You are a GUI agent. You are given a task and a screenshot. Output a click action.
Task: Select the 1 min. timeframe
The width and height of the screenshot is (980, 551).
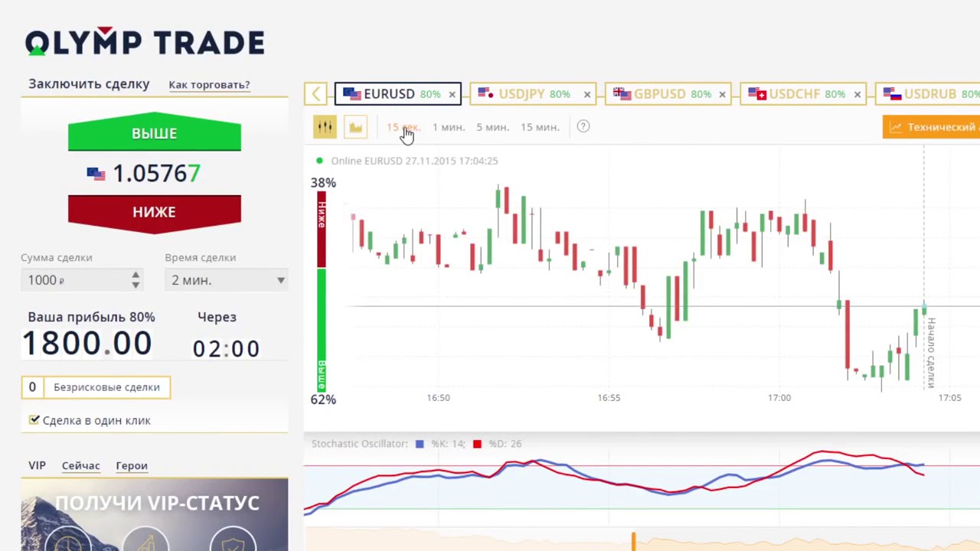point(448,127)
